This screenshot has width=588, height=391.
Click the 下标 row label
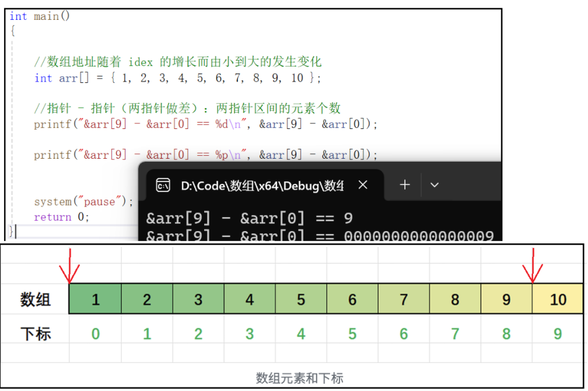[x=35, y=334]
